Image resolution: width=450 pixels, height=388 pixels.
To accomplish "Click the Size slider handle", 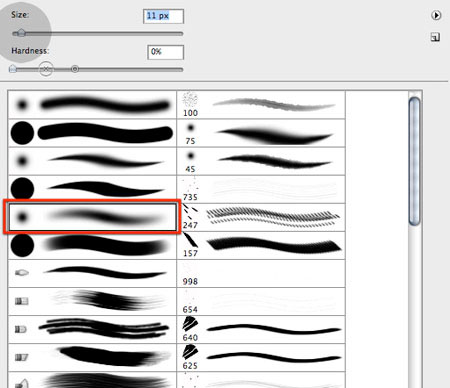I will point(21,33).
